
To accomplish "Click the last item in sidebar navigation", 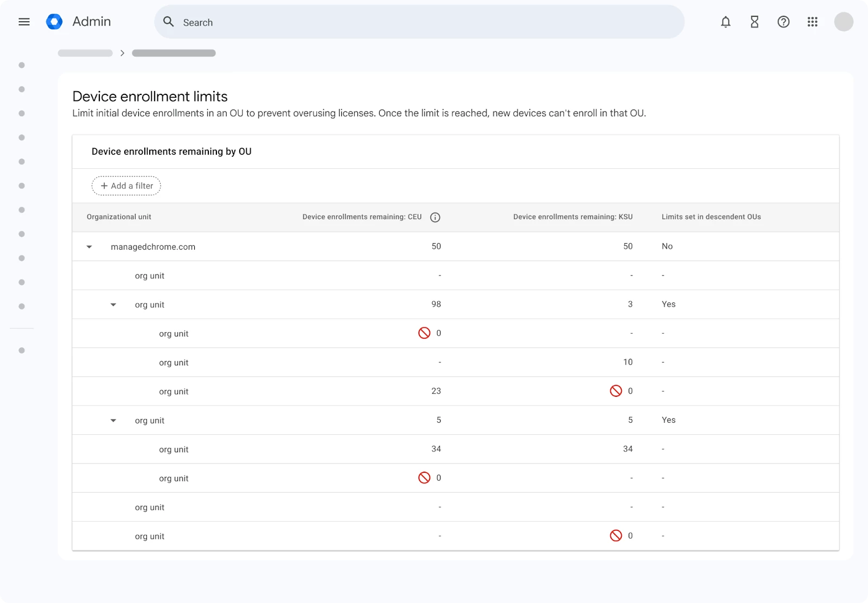I will (22, 351).
